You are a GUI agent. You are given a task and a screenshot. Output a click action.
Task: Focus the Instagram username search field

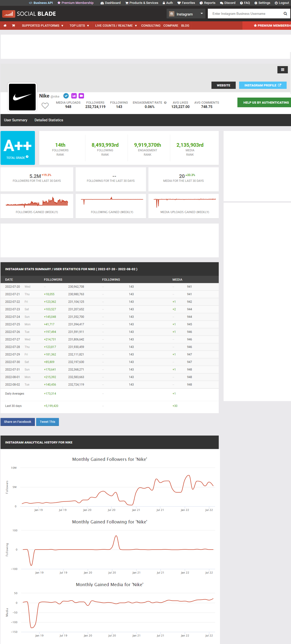[245, 14]
